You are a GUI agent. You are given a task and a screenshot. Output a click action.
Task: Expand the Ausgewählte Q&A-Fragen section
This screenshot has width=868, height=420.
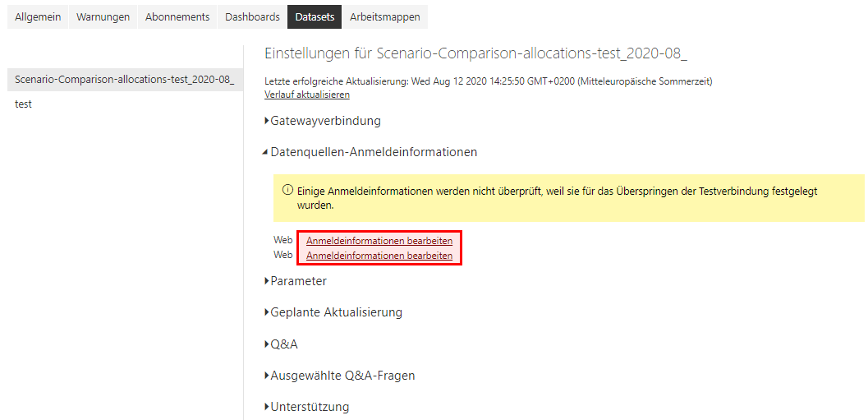pyautogui.click(x=340, y=376)
